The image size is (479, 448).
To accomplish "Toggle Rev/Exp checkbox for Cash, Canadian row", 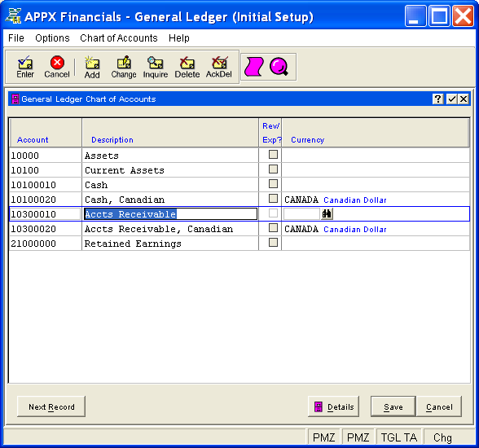I will (x=273, y=199).
